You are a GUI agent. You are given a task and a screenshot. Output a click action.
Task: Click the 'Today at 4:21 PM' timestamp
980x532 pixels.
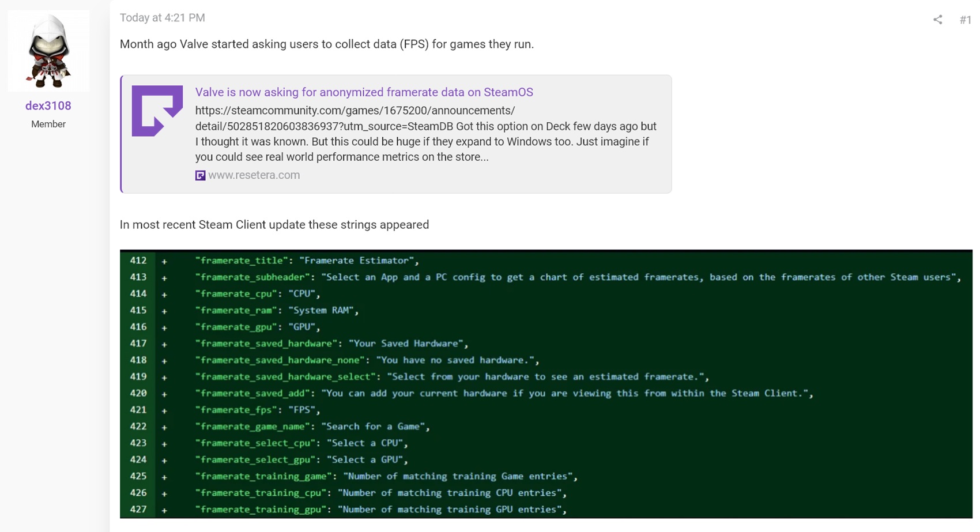coord(162,18)
